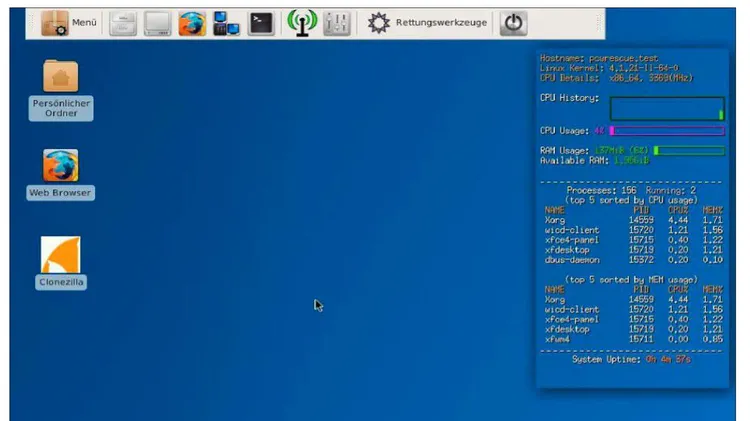Screen dimensions: 750x421
Task: Open the Rettungswerkzeuge menu
Action: coord(427,22)
